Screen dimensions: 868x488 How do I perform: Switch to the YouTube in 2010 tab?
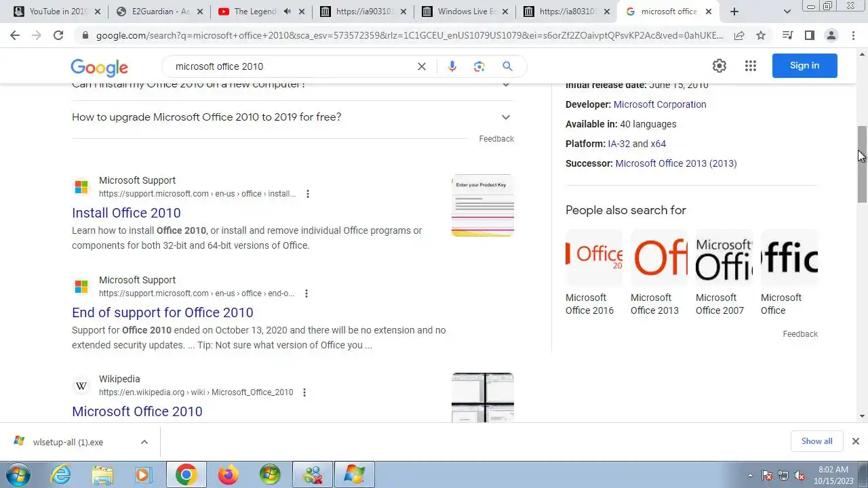pyautogui.click(x=58, y=12)
